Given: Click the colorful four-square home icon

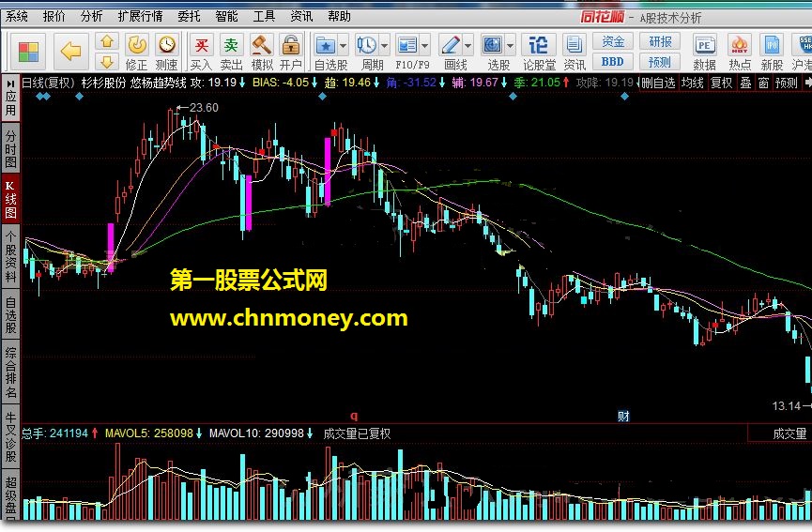Looking at the screenshot, I should coord(28,52).
